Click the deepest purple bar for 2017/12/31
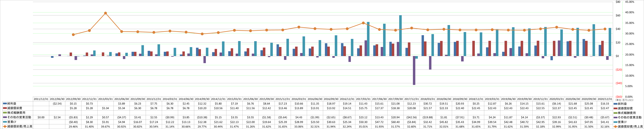644x129 pixels. point(414,70)
